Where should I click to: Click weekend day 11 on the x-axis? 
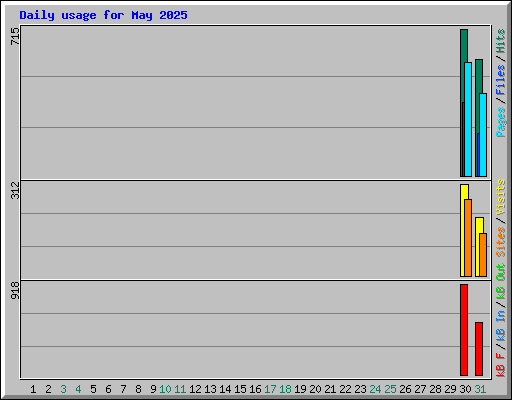pos(180,389)
